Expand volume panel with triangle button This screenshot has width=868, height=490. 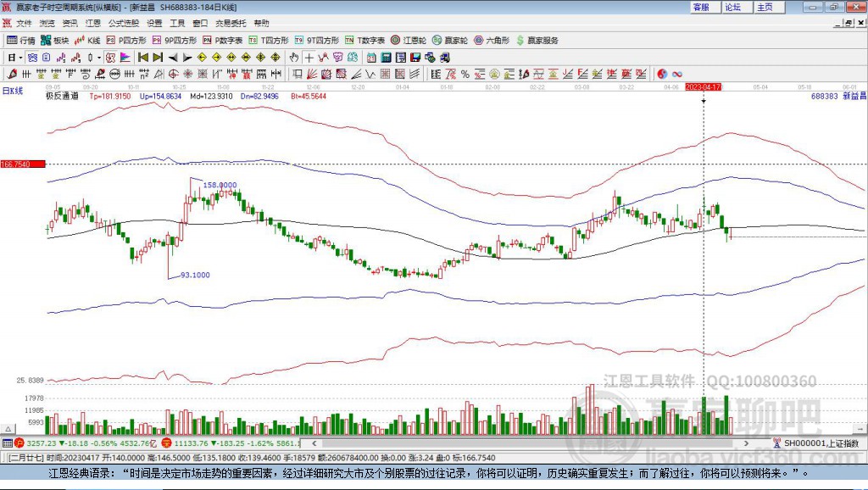[8, 429]
